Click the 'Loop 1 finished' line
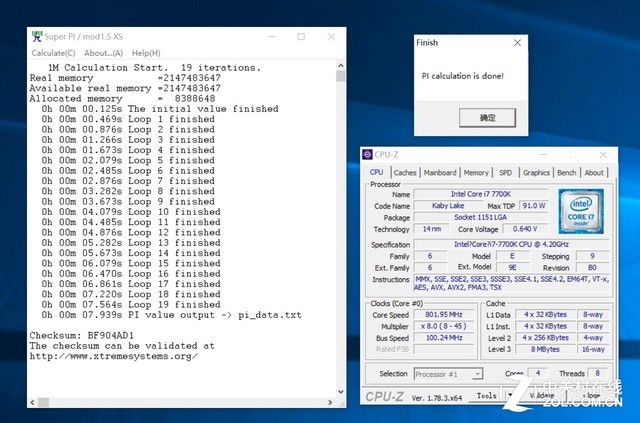Viewport: 640px width, 423px height. (x=128, y=119)
